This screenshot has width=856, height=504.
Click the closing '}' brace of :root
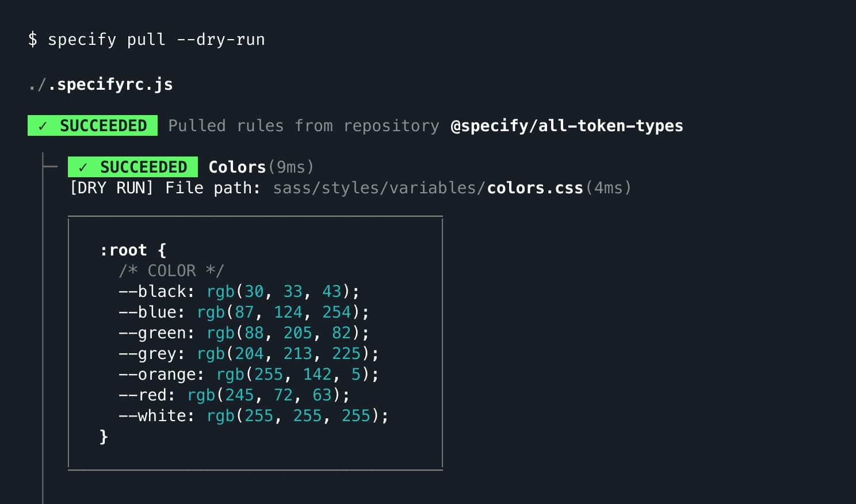tap(104, 436)
